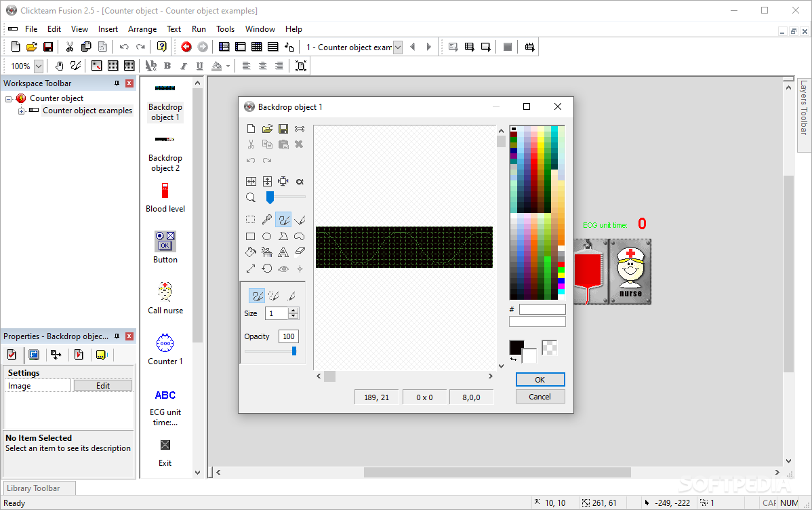The width and height of the screenshot is (812, 510).
Task: Select Call nurse in the object list
Action: pyautogui.click(x=165, y=298)
